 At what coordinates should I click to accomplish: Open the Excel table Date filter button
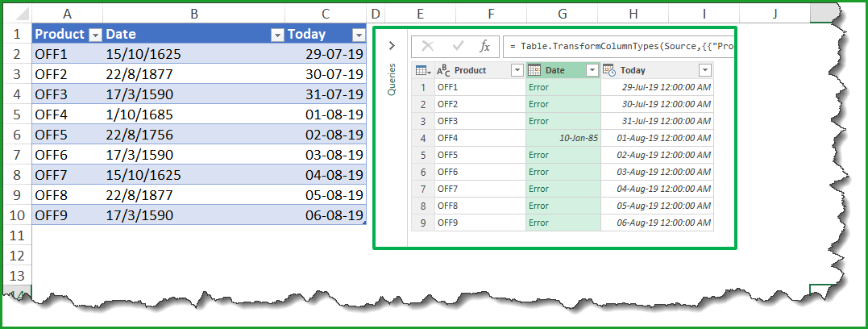tap(276, 35)
